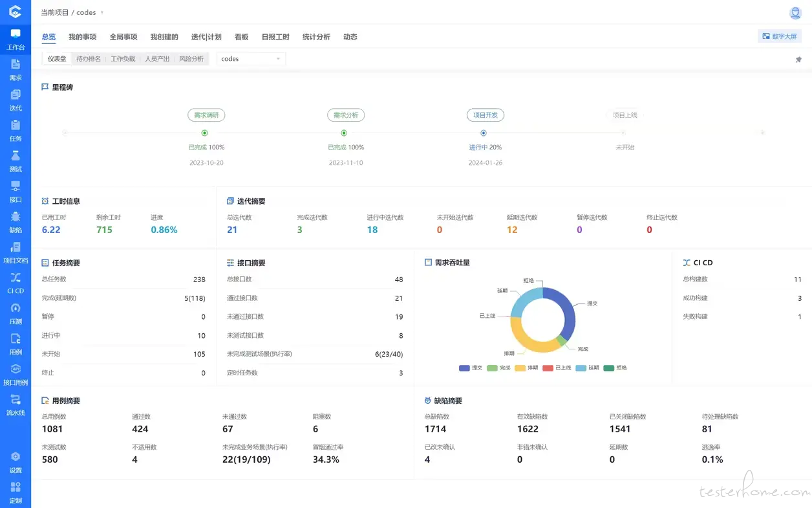Open the 用例 test case sidebar icon

[16, 344]
